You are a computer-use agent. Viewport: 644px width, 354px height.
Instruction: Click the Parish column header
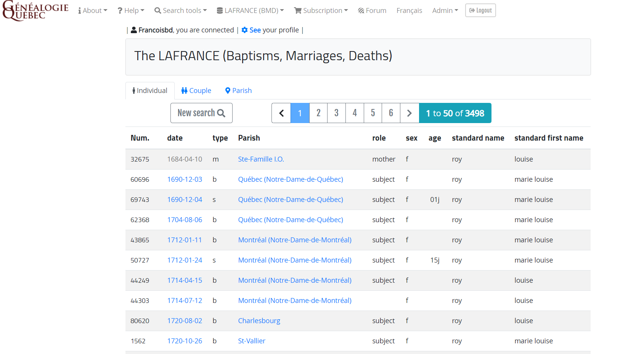click(x=249, y=138)
